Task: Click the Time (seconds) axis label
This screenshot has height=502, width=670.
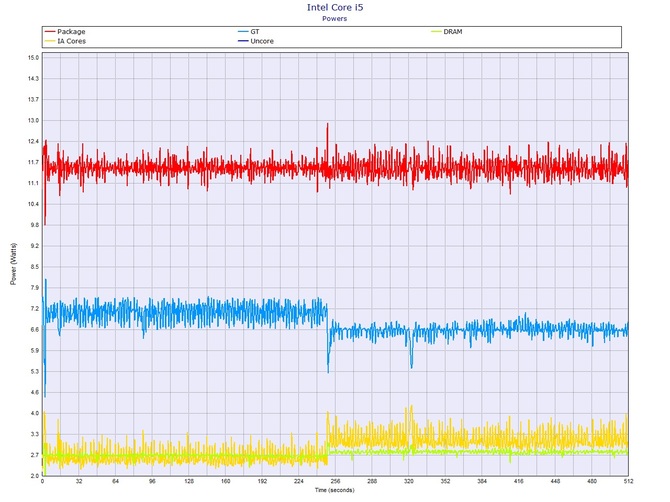Action: pyautogui.click(x=335, y=490)
